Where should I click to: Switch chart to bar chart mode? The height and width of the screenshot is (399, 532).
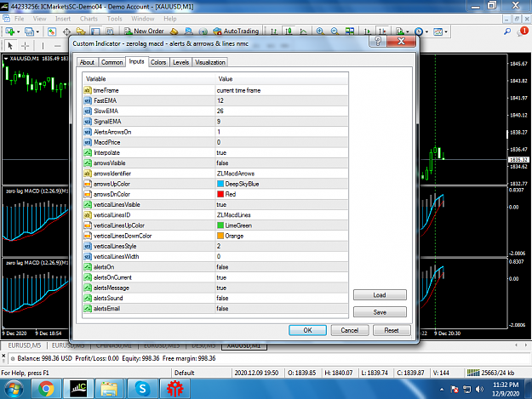tap(274, 31)
